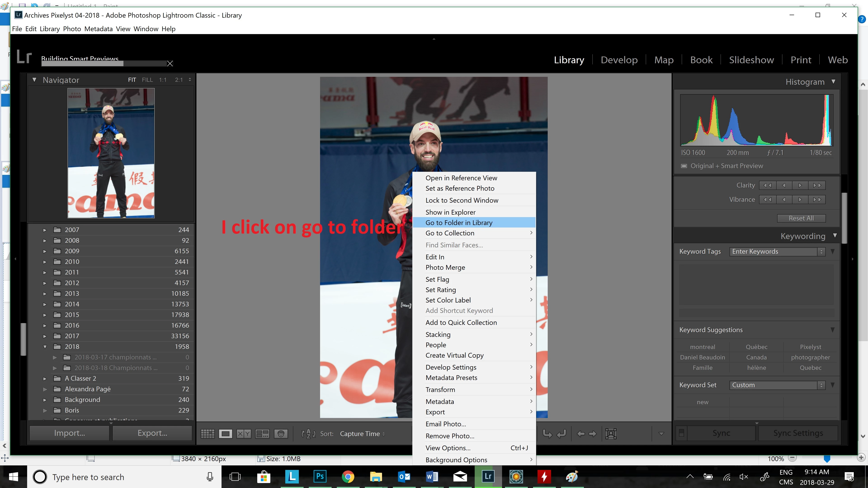Collapse the 2018 folder

45,347
